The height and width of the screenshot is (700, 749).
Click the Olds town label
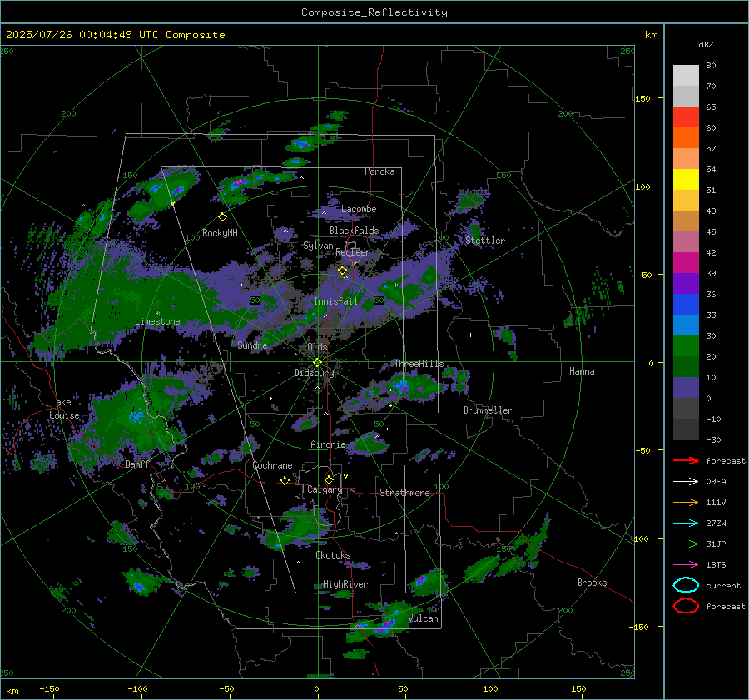[317, 347]
